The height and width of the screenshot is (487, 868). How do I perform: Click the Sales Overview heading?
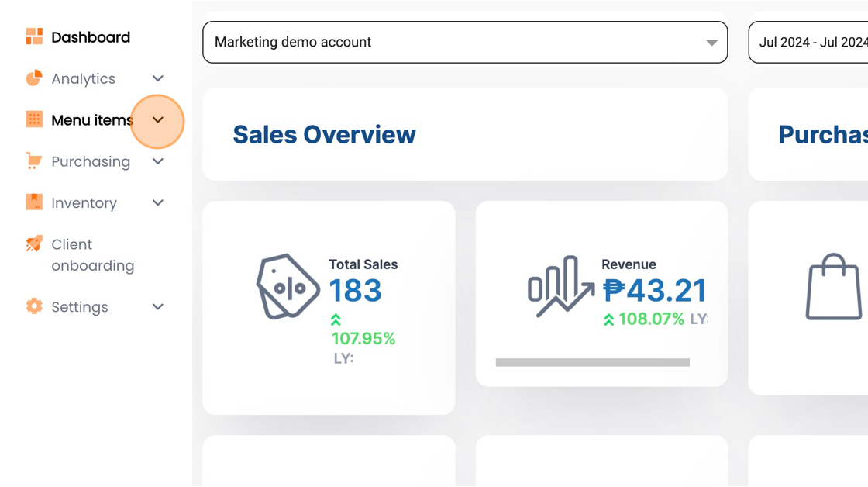pos(325,135)
